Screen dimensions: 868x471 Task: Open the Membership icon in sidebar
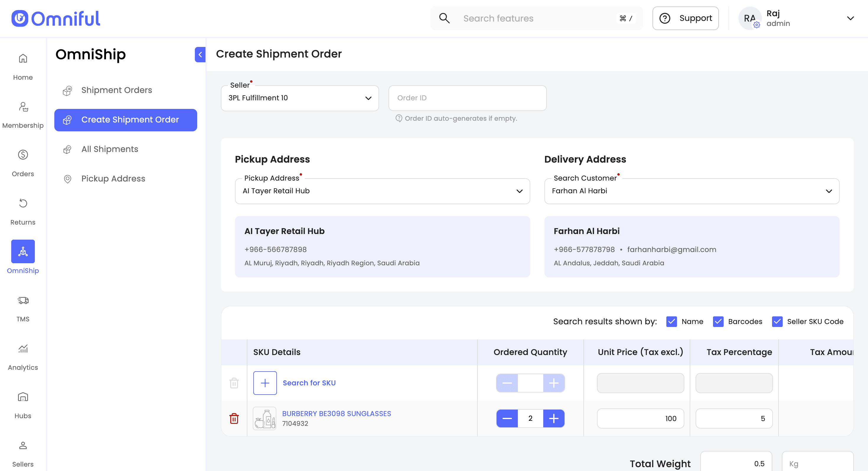[x=23, y=107]
